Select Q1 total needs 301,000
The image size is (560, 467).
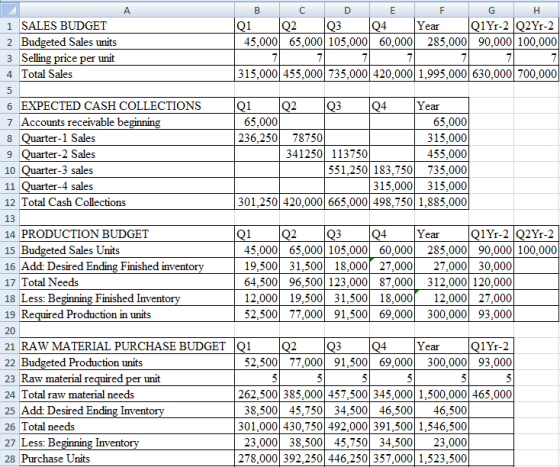click(257, 426)
